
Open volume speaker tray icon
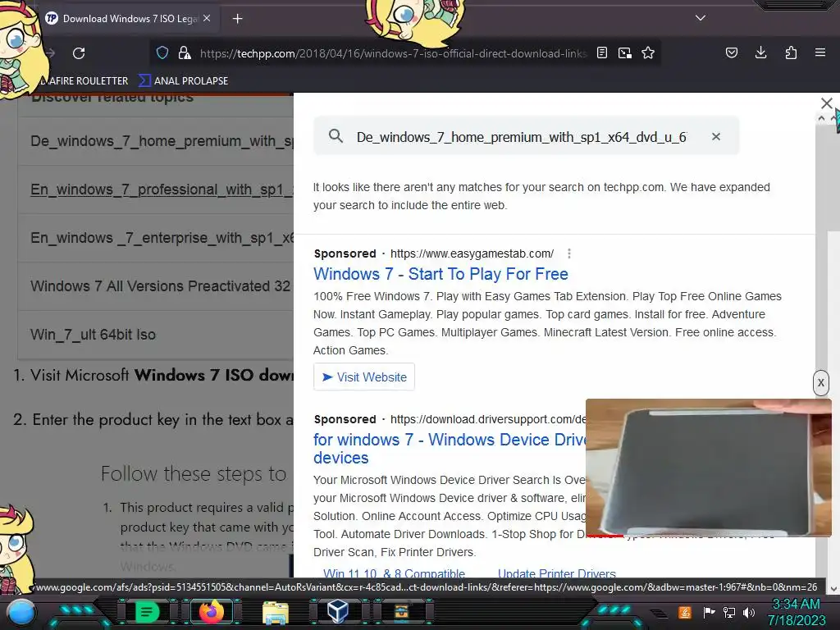click(749, 612)
